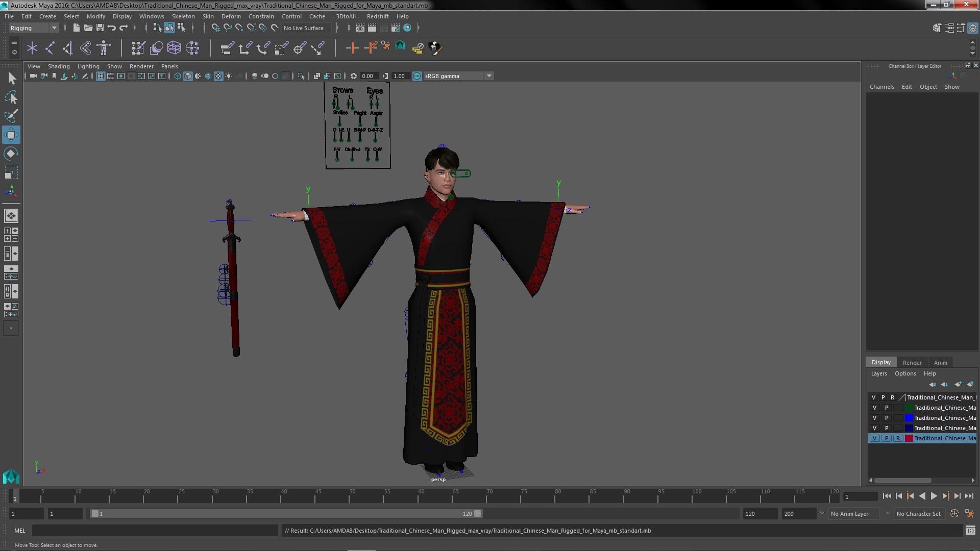The image size is (980, 551).
Task: Activate the Rotate tool in the toolbox
Action: [x=11, y=154]
